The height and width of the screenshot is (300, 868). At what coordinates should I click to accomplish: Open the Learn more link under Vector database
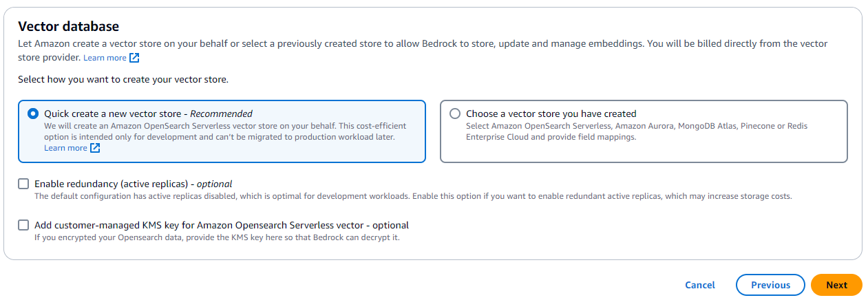105,58
